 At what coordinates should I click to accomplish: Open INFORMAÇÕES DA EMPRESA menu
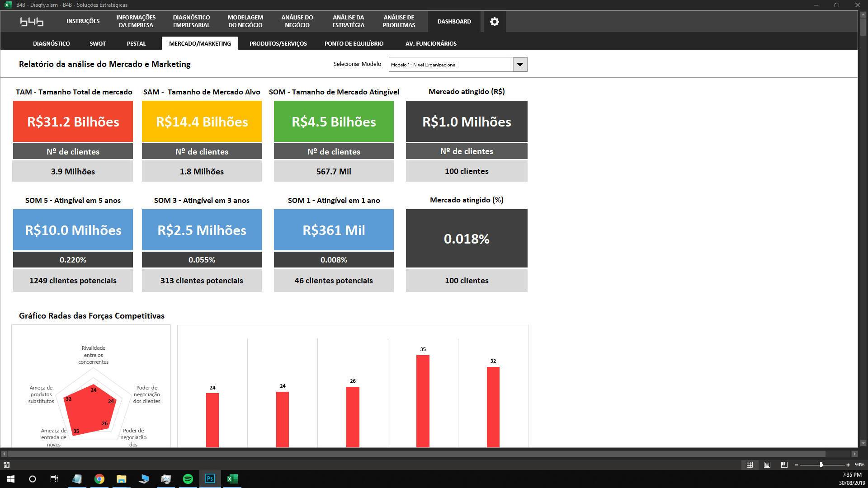pos(136,21)
